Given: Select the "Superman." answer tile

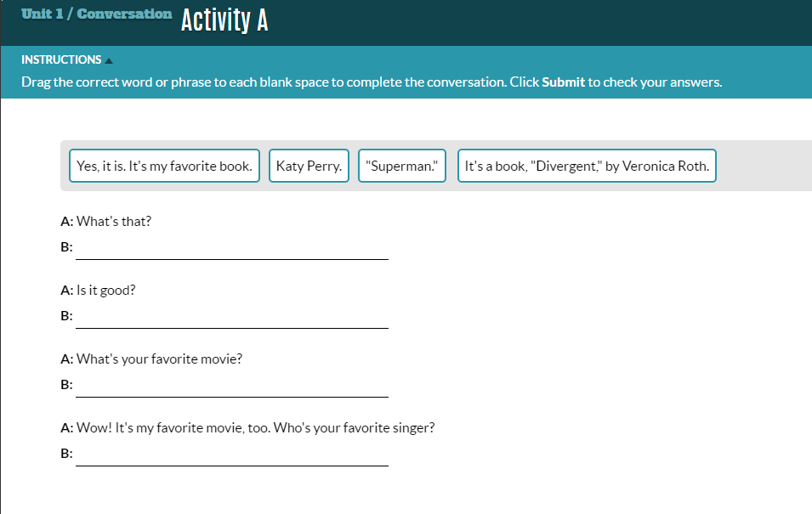Looking at the screenshot, I should coord(402,166).
